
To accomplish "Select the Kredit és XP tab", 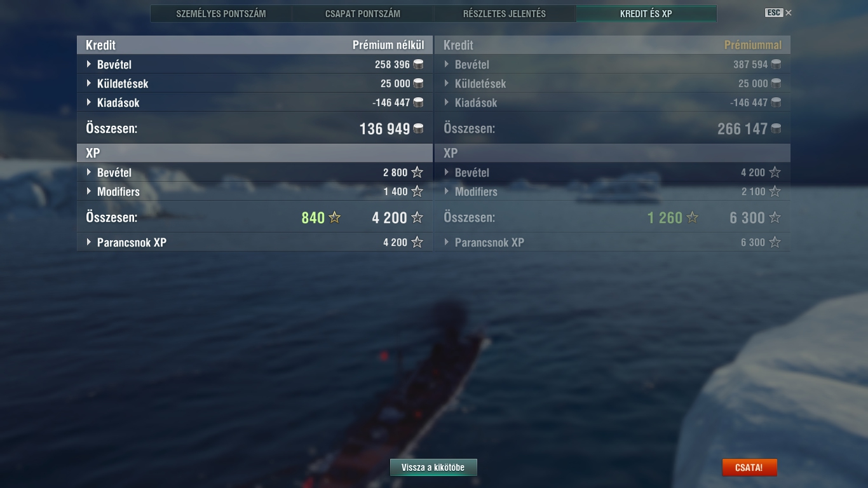I will [x=646, y=13].
